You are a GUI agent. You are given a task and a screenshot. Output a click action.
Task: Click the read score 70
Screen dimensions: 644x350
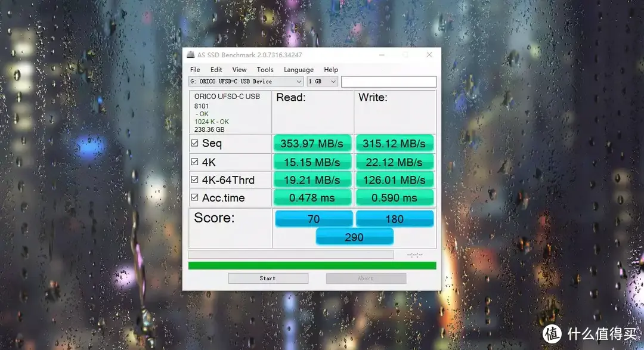click(314, 219)
